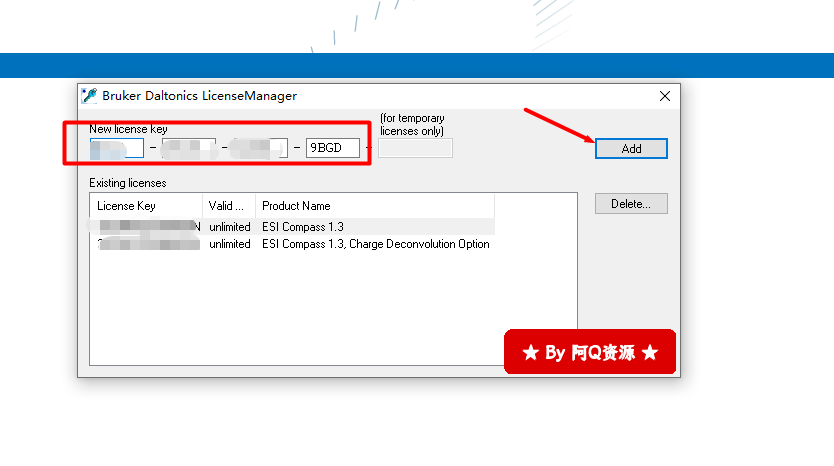Click the LicenseManager title bar app icon

89,96
